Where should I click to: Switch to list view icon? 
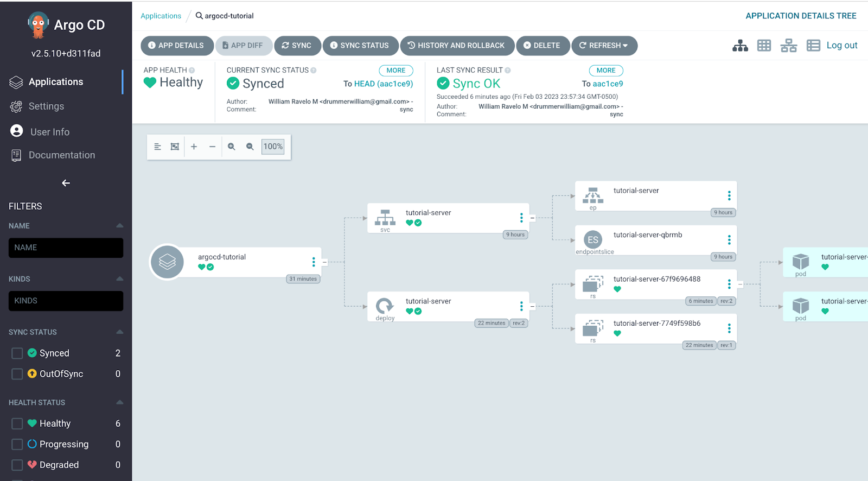coord(813,46)
